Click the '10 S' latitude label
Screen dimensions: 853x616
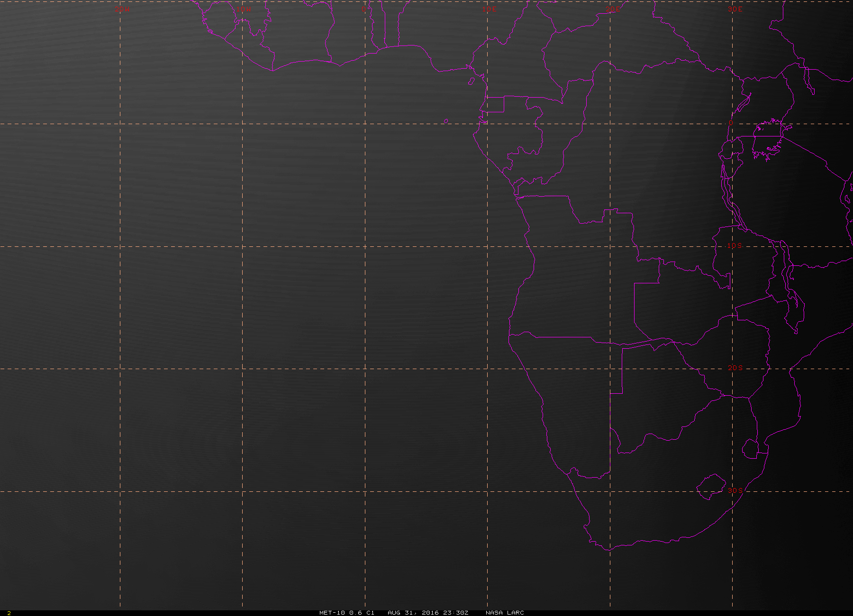coord(735,245)
